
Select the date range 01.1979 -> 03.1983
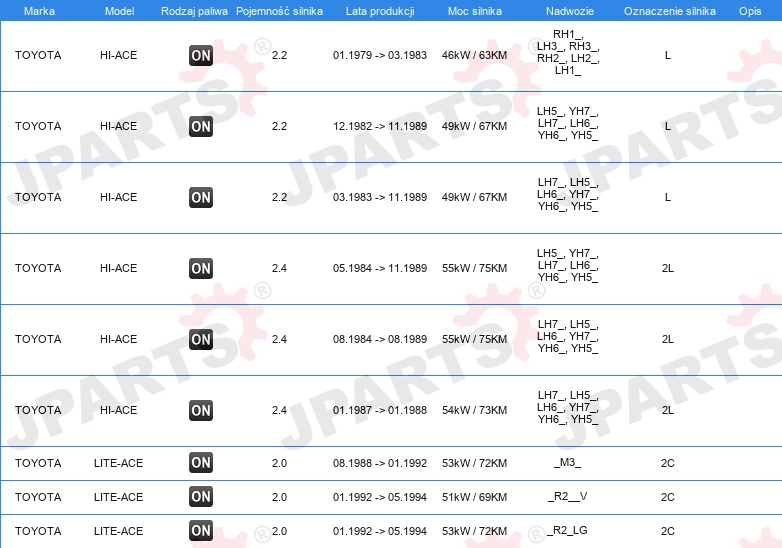click(x=380, y=55)
